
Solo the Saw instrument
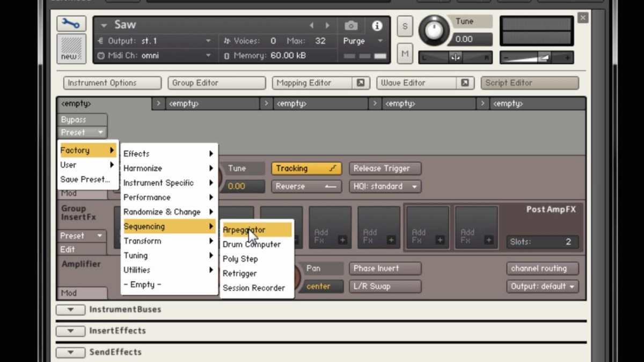click(x=405, y=26)
